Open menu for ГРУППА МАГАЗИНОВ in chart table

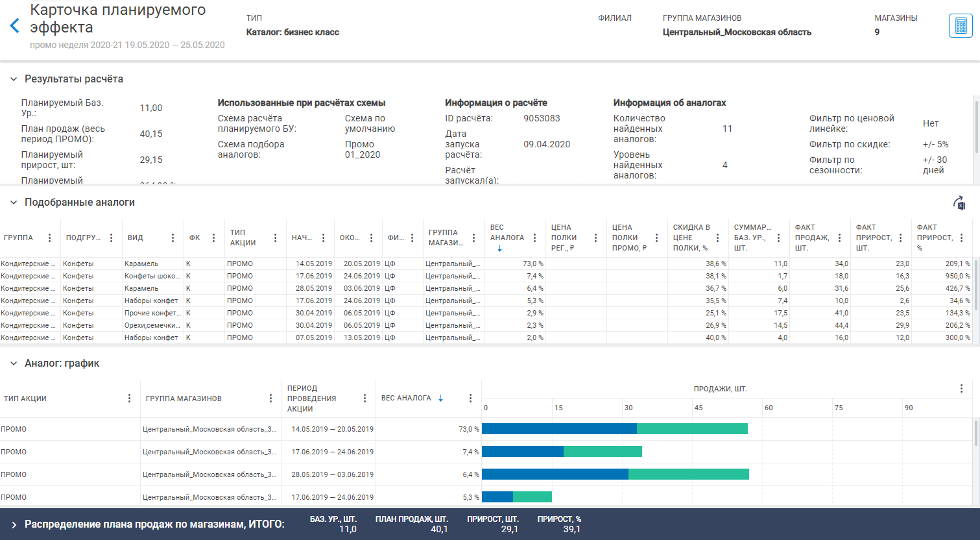[271, 399]
